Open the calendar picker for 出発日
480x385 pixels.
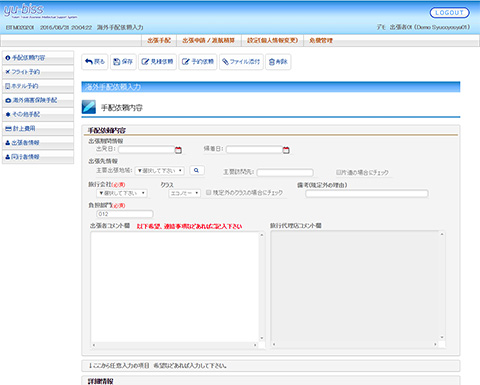click(178, 150)
